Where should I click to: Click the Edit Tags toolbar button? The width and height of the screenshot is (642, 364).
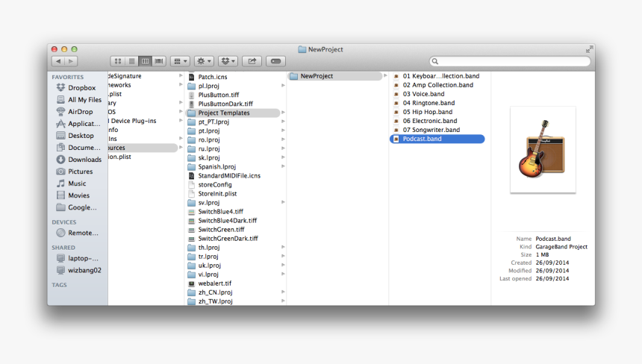(x=276, y=61)
